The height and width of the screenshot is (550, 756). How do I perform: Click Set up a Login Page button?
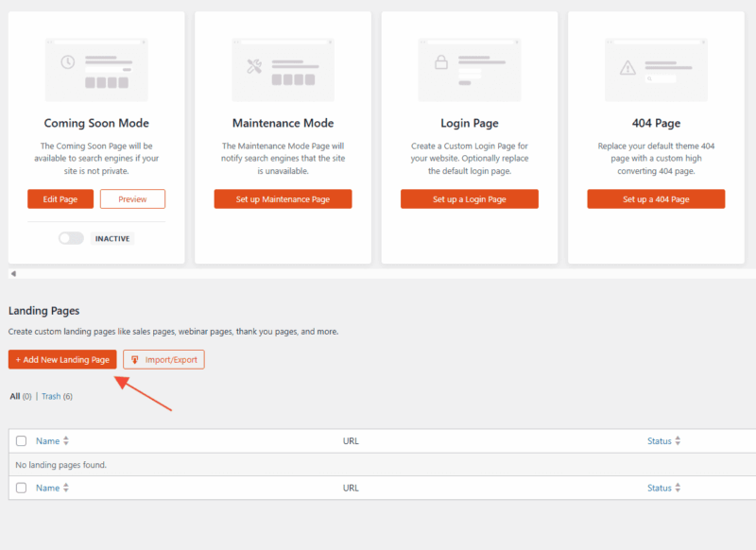click(x=470, y=199)
